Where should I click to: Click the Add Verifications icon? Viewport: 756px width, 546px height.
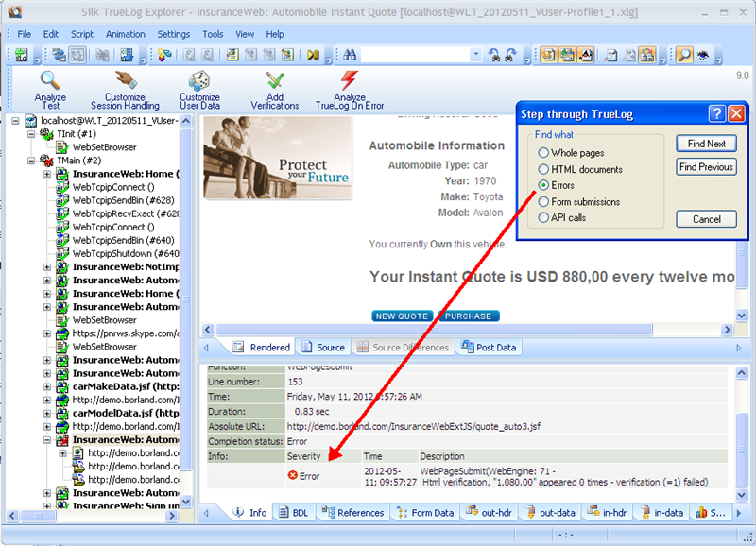point(274,81)
